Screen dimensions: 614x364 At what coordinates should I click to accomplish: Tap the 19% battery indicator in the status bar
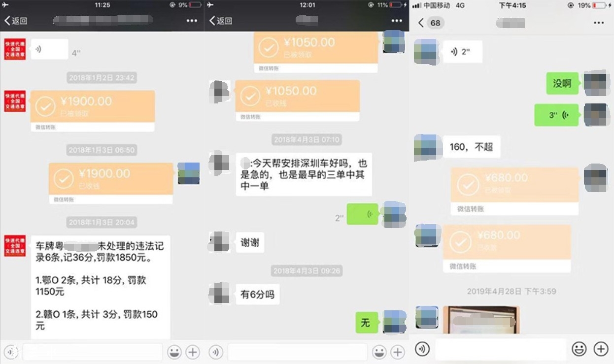[594, 5]
